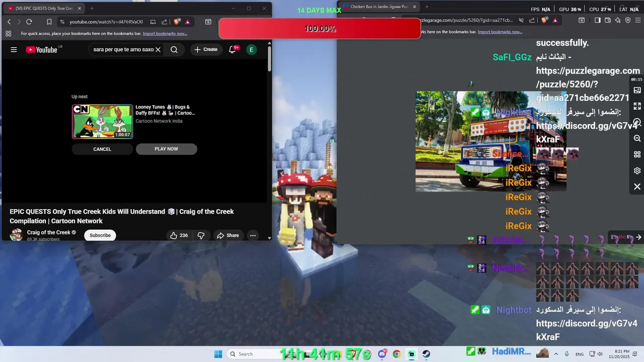Image resolution: width=644 pixels, height=362 pixels.
Task: Subscribe to Craig of the Creek
Action: 100,235
